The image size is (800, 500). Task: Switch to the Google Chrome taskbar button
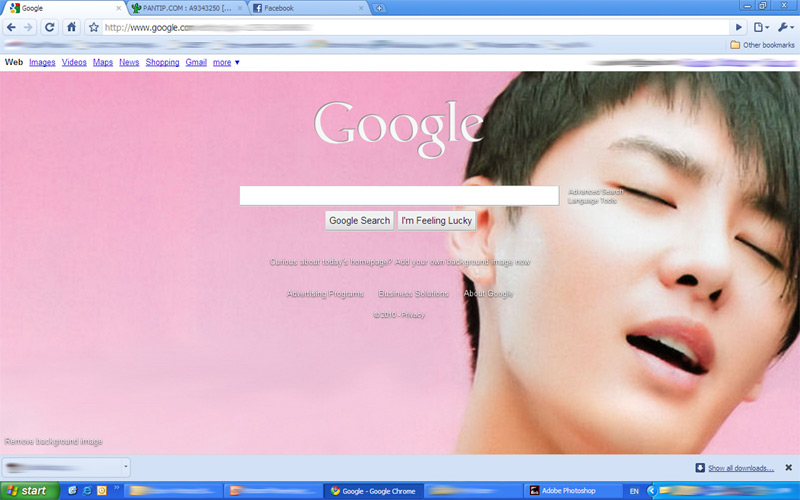click(x=373, y=491)
